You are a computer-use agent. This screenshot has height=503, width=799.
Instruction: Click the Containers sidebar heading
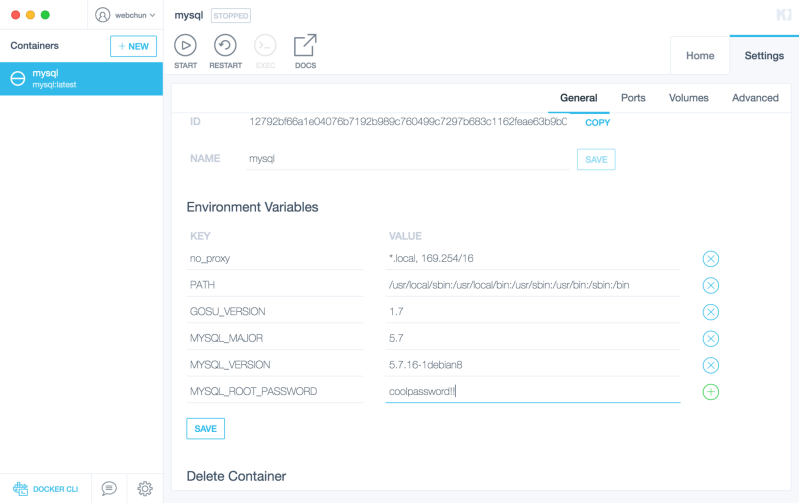point(35,46)
